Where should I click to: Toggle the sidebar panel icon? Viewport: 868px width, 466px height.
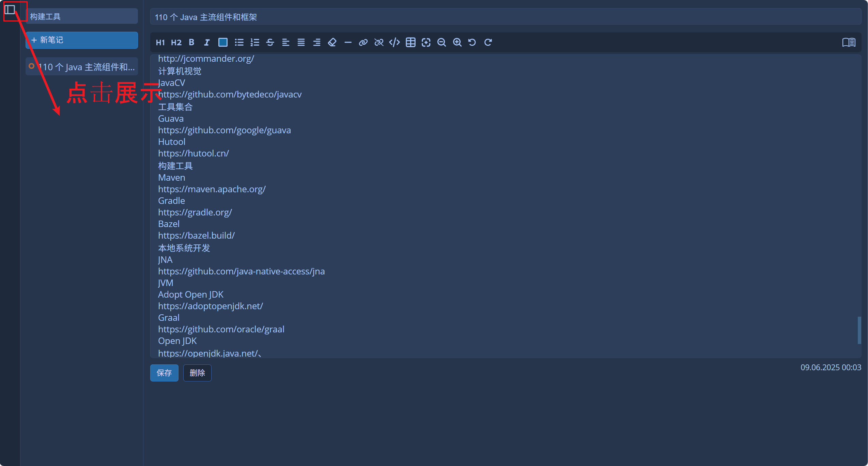10,10
